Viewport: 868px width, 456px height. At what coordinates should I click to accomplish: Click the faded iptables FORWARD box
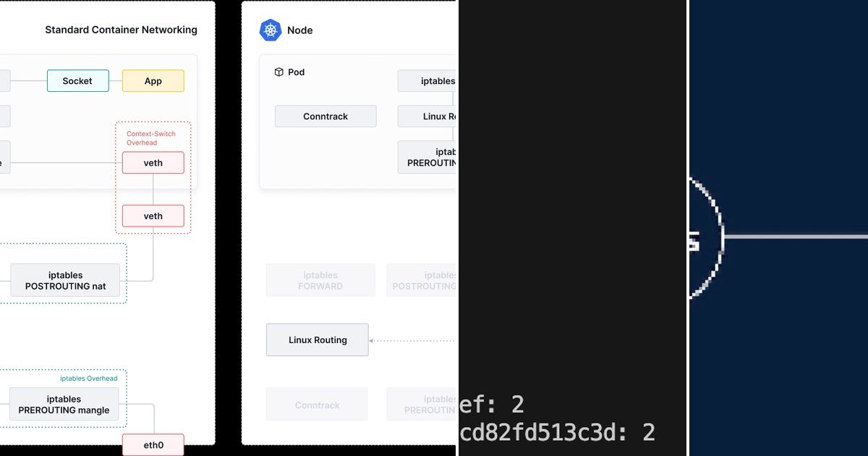click(320, 280)
